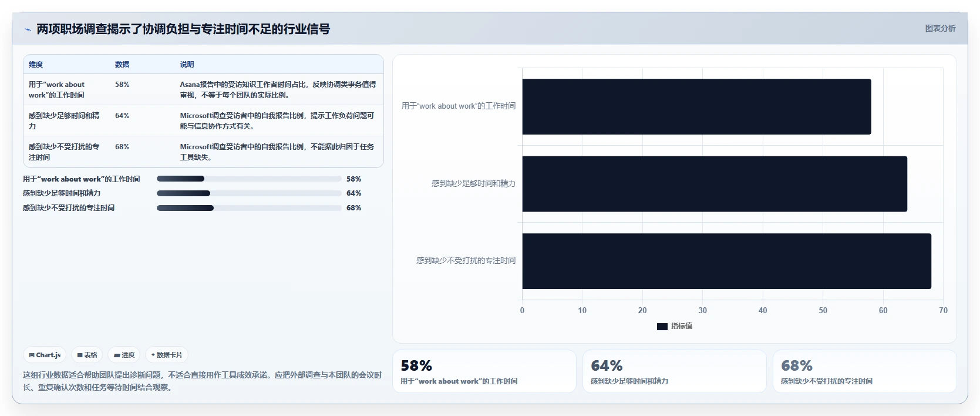Screen dimensions: 980x416
Task: Click progress row label 感到缺少足够时间和精力
Action: pyautogui.click(x=62, y=193)
